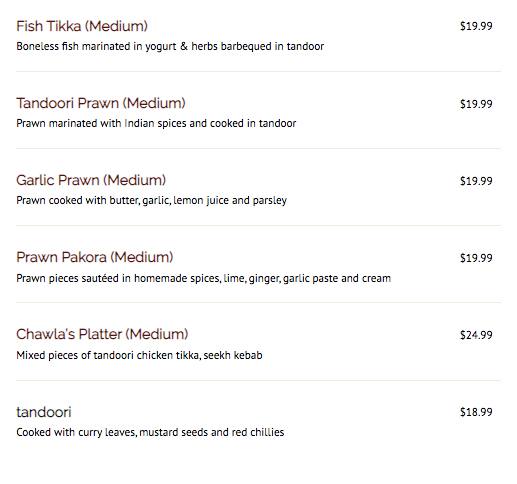
Task: Choose the Garlic Prawn (Medium) dish
Action: coord(91,180)
